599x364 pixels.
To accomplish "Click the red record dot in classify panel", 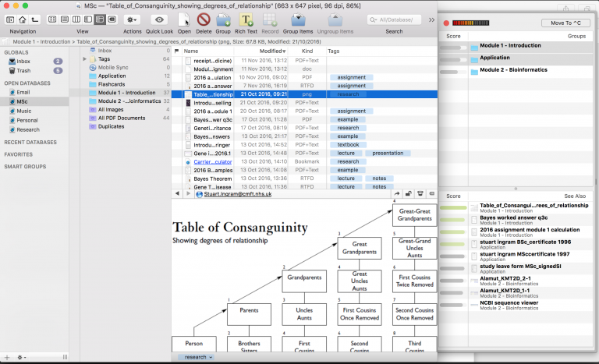I will tap(446, 23).
